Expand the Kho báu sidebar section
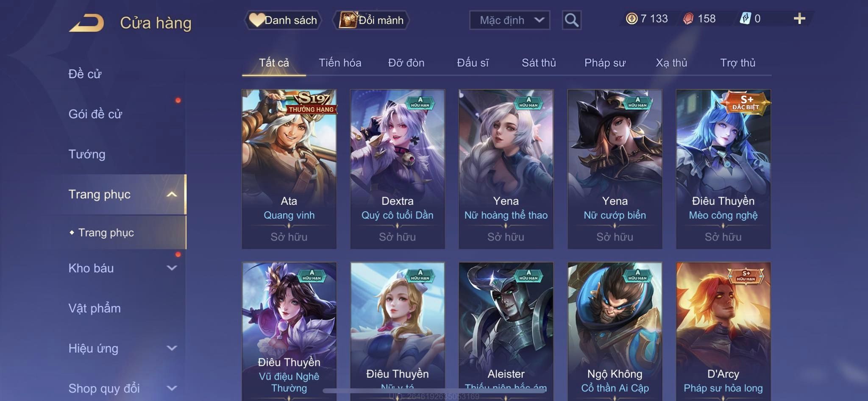The height and width of the screenshot is (401, 868). coord(171,268)
